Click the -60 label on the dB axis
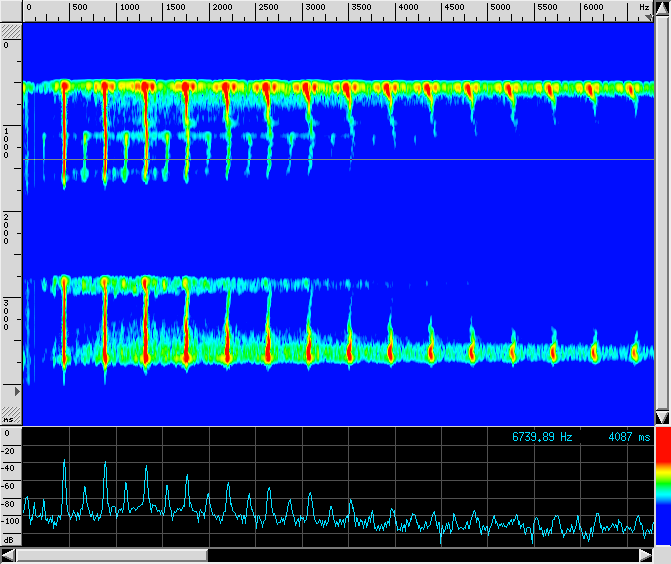Image resolution: width=671 pixels, height=564 pixels. click(x=11, y=485)
